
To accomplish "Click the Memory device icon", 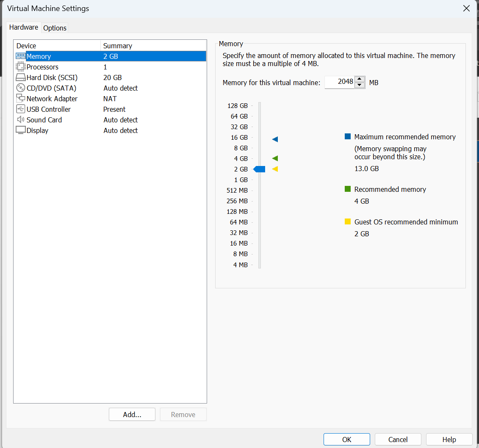I will [20, 56].
